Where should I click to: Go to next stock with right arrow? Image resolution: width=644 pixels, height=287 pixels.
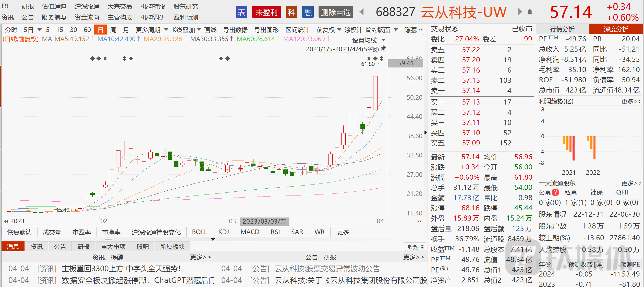coord(520,12)
